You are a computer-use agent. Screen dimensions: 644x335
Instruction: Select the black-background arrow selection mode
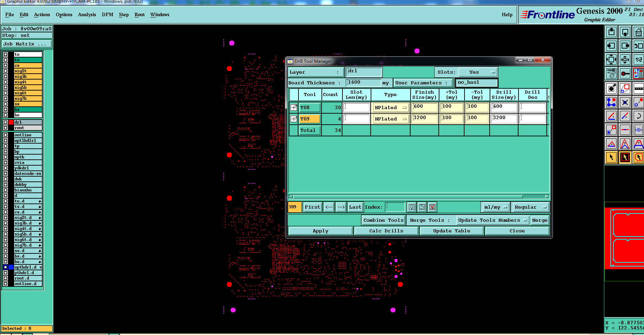[x=625, y=157]
